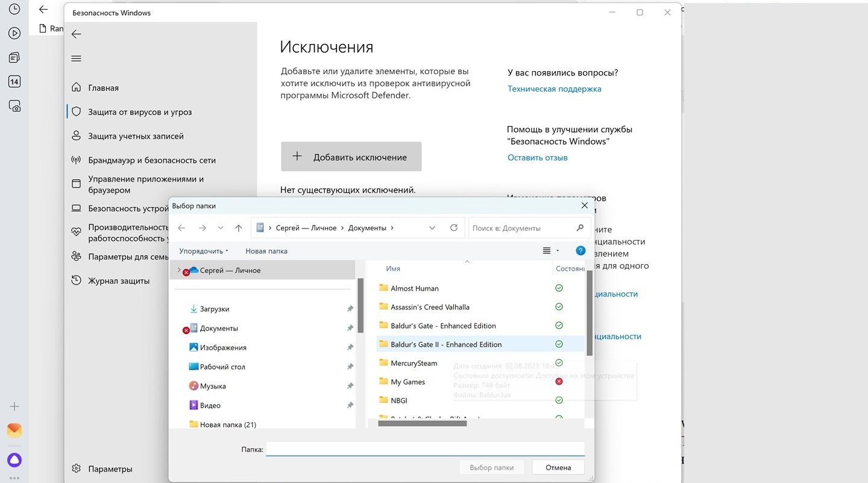The width and height of the screenshot is (868, 483).
Task: Open the orange mail icon in sidebar
Action: coord(14,431)
